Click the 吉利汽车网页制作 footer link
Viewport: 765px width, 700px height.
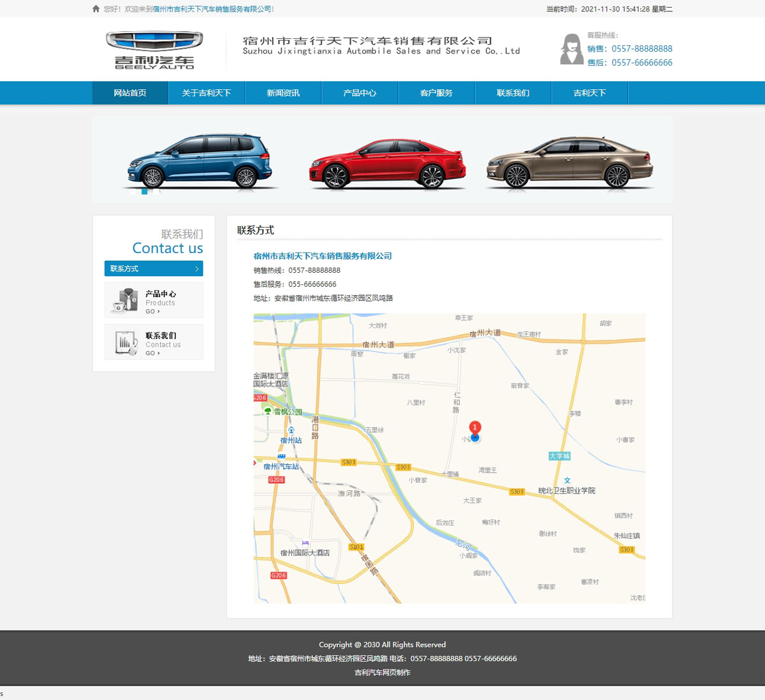[x=382, y=673]
